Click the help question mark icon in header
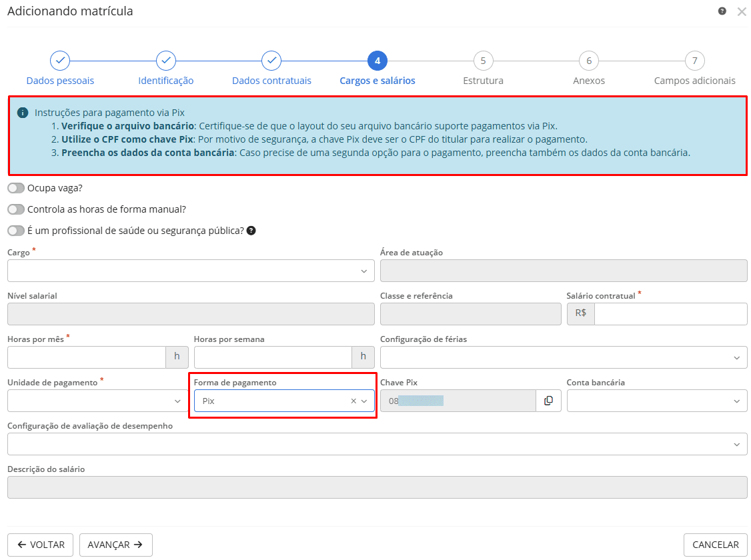Screen dimensions: 751x560 tap(722, 11)
